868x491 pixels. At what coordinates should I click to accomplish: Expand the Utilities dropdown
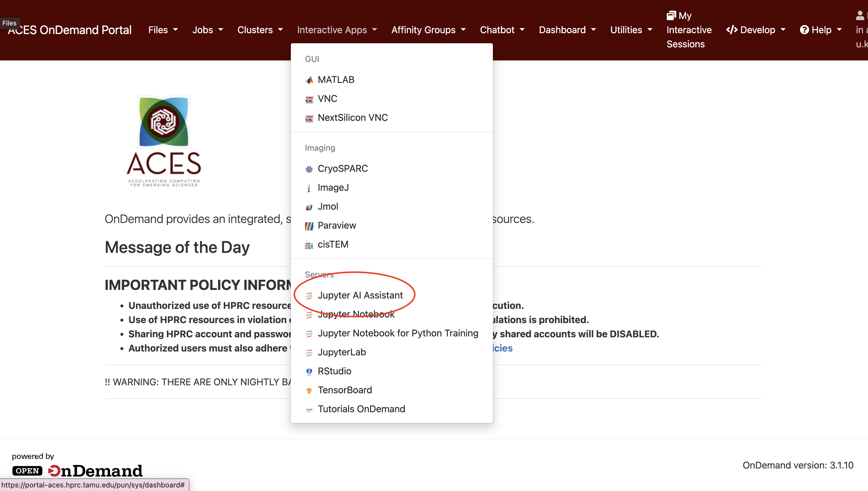pyautogui.click(x=631, y=30)
